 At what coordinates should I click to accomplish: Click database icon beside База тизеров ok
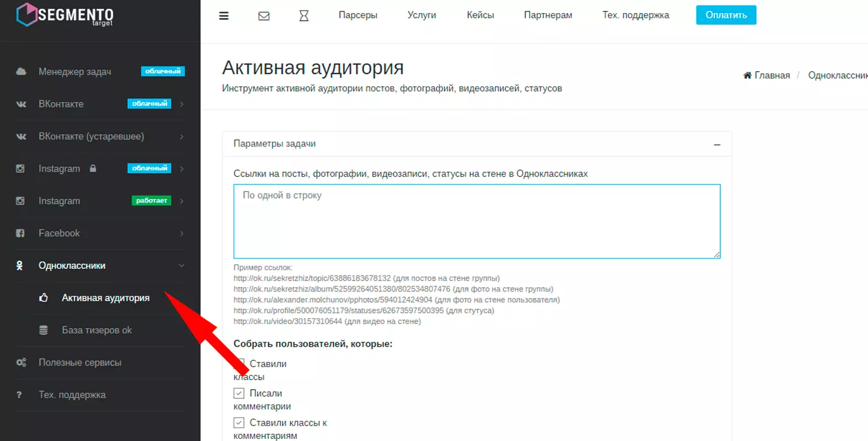[44, 330]
